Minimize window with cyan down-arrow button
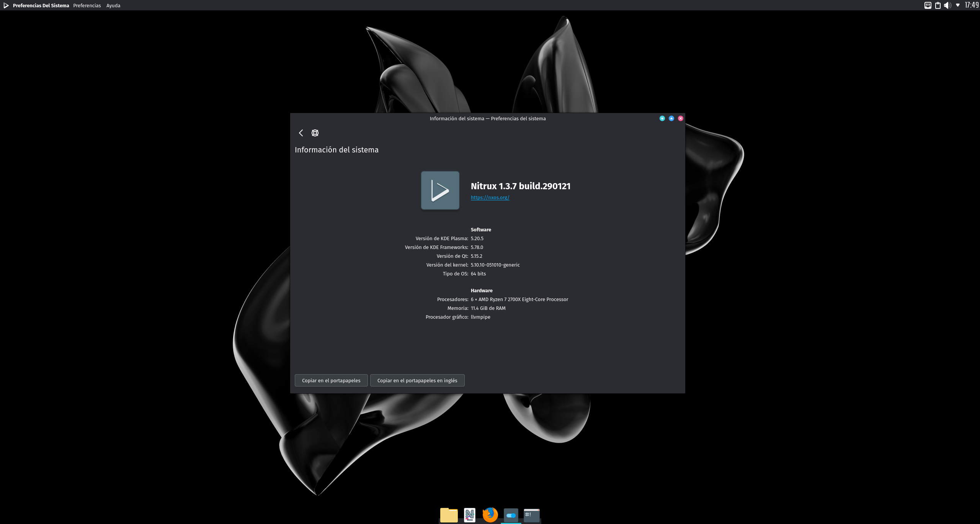 click(x=662, y=118)
